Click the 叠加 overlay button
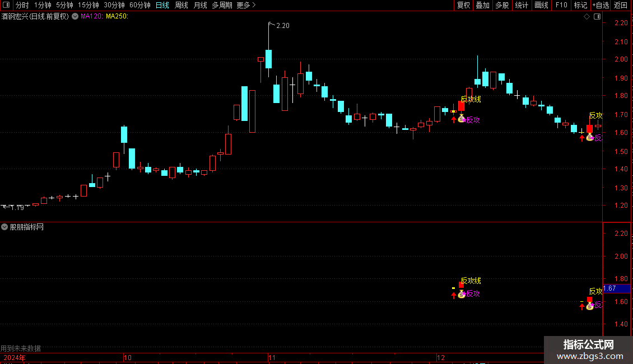This screenshot has height=364, width=633. [482, 5]
